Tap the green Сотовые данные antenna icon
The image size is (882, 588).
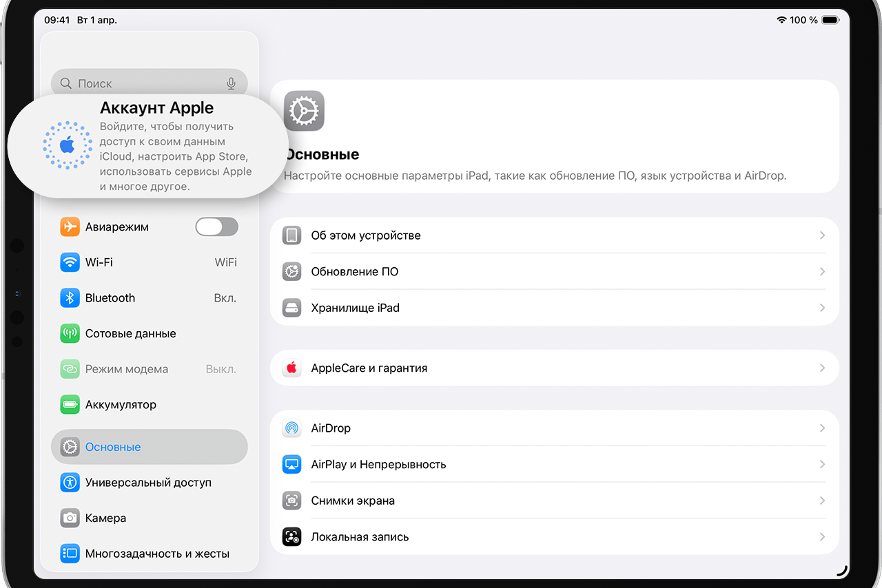tap(70, 334)
